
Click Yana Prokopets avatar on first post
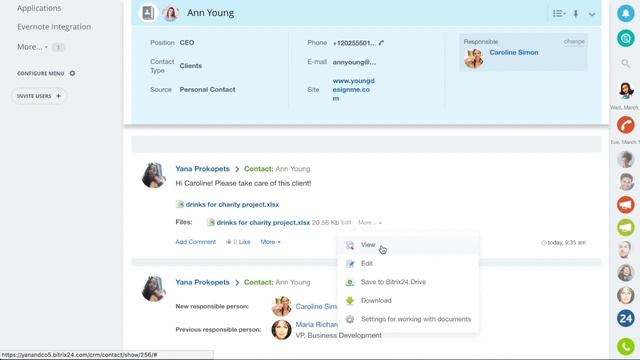pos(154,175)
